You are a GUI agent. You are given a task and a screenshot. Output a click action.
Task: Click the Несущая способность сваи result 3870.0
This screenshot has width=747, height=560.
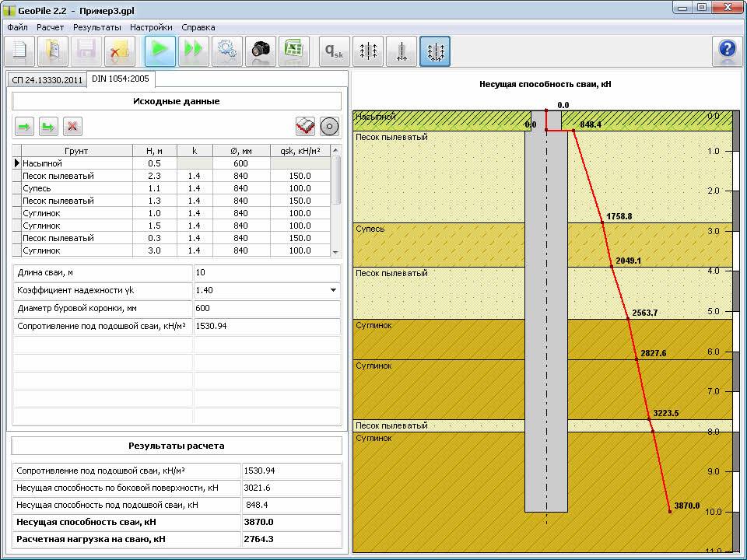292,522
